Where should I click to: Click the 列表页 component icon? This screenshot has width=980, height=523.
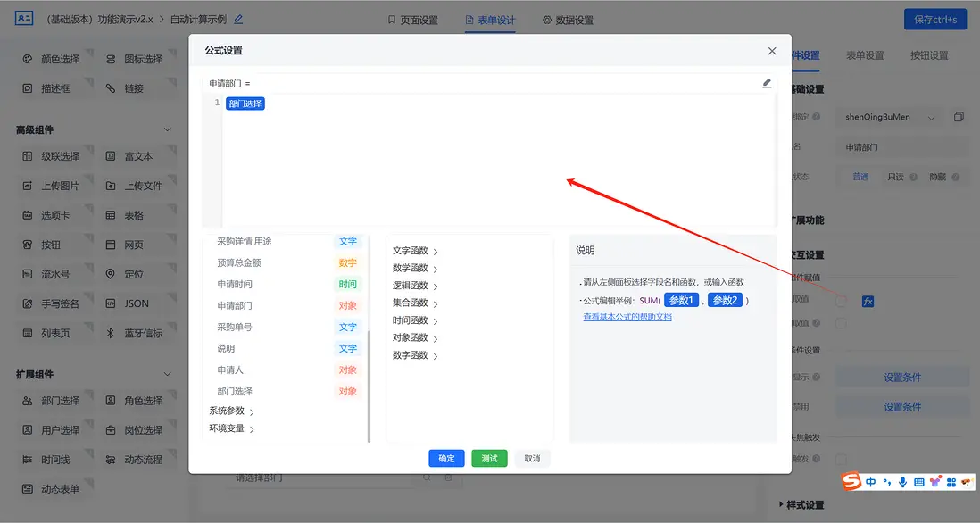(27, 333)
